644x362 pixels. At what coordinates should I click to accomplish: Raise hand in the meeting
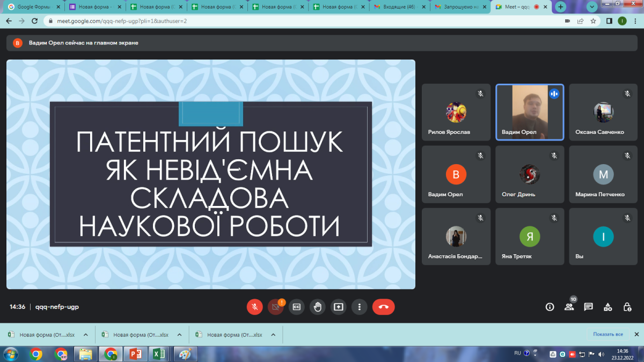318,307
